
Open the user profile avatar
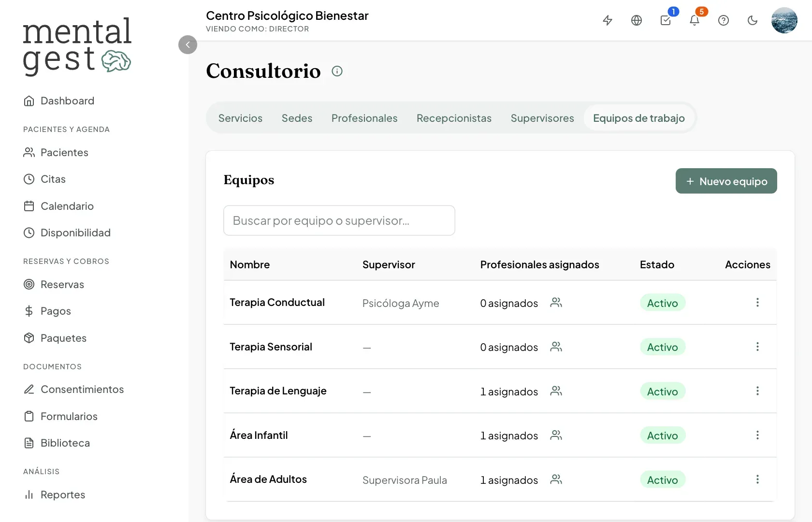click(784, 20)
